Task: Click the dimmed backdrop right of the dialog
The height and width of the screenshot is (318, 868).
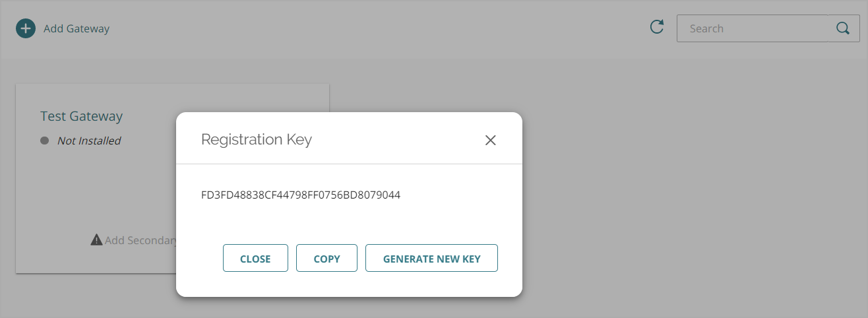Action: pyautogui.click(x=660, y=198)
